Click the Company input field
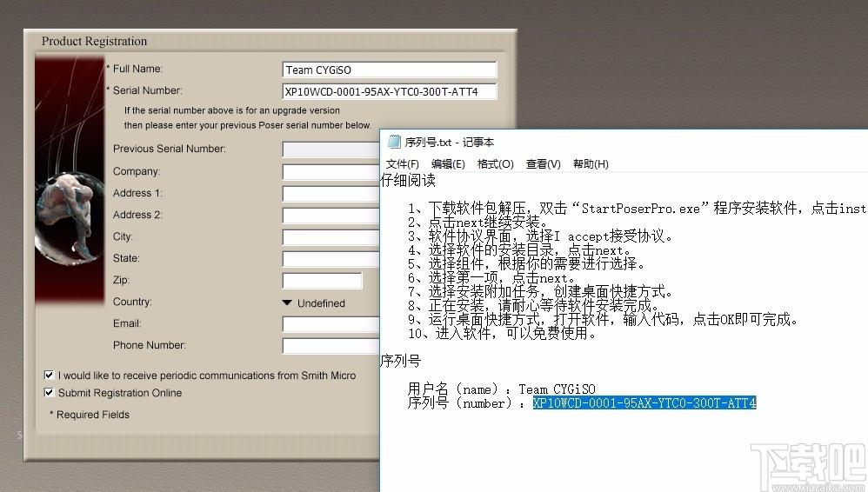This screenshot has height=492, width=868. click(x=331, y=171)
